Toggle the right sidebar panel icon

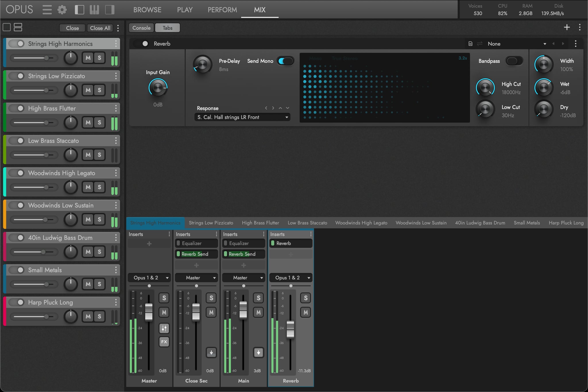[110, 10]
